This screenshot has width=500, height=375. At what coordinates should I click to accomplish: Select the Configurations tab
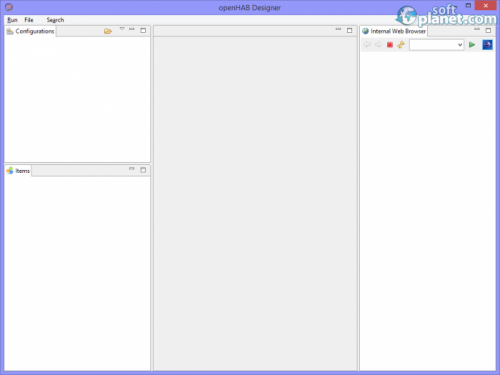30,31
